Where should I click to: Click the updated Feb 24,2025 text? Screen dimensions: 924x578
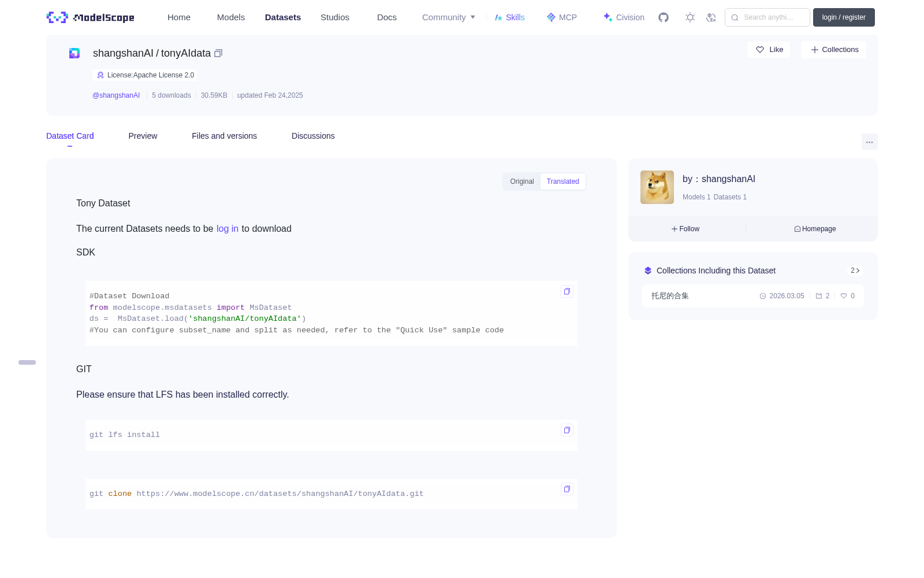[270, 95]
